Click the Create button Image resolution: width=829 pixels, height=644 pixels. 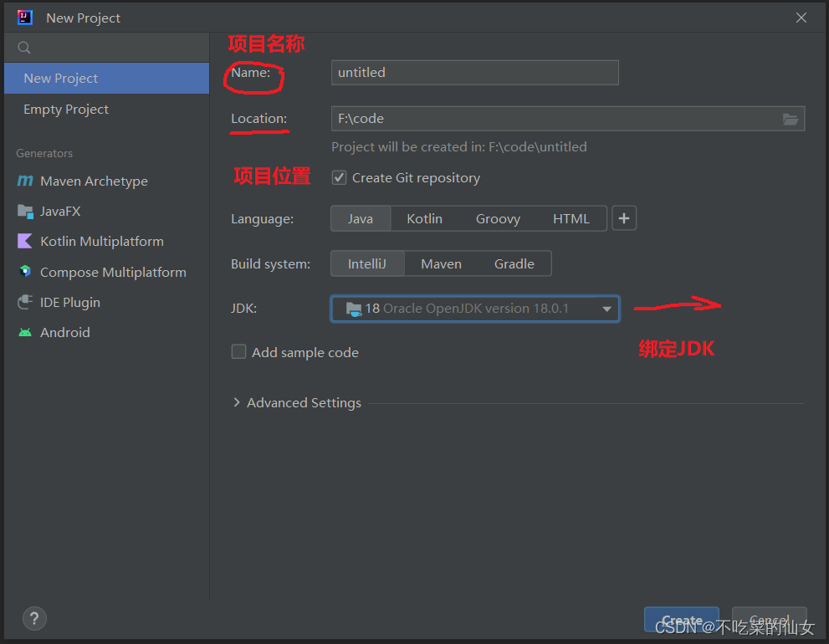point(682,619)
